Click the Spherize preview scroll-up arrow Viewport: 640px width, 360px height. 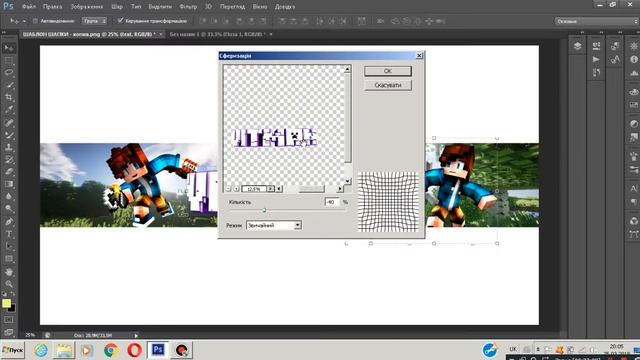point(348,69)
